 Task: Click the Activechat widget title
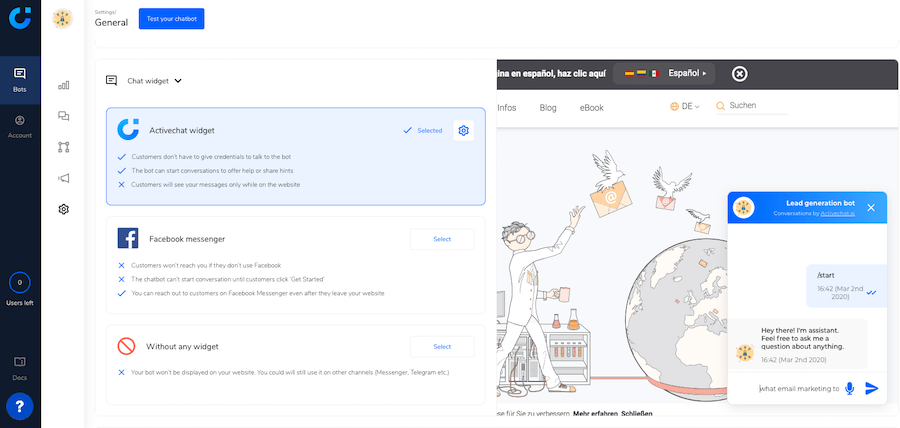(x=181, y=131)
